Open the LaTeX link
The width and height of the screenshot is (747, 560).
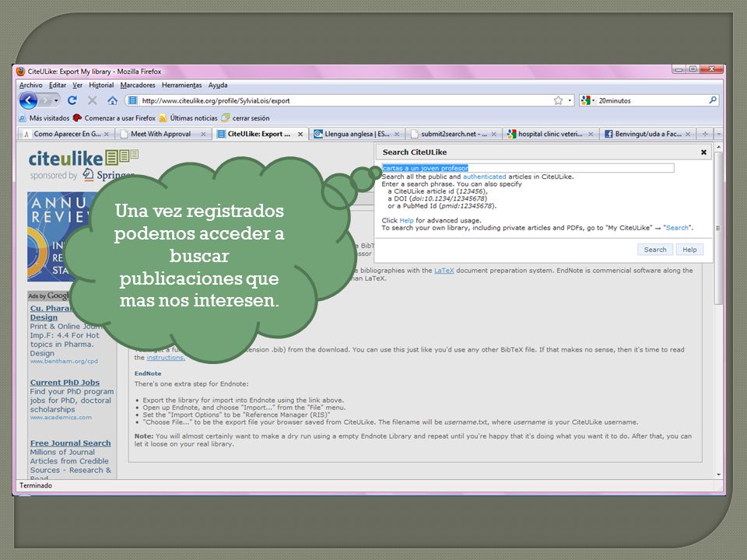(x=444, y=271)
